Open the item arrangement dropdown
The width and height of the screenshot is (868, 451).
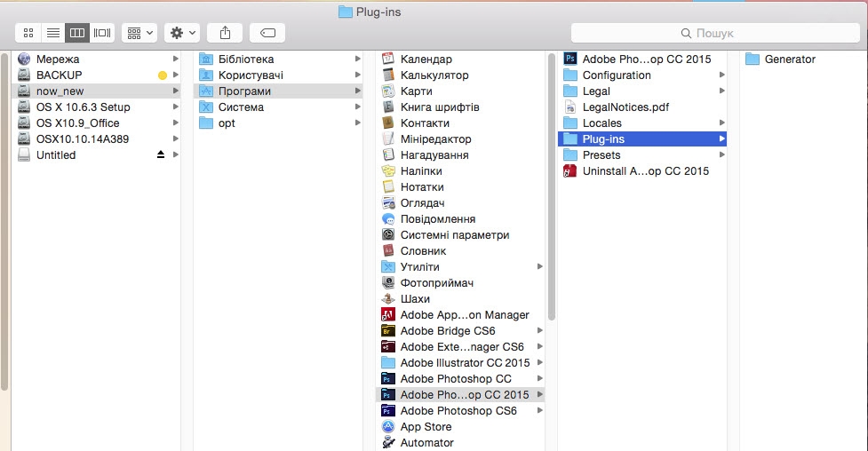(139, 33)
